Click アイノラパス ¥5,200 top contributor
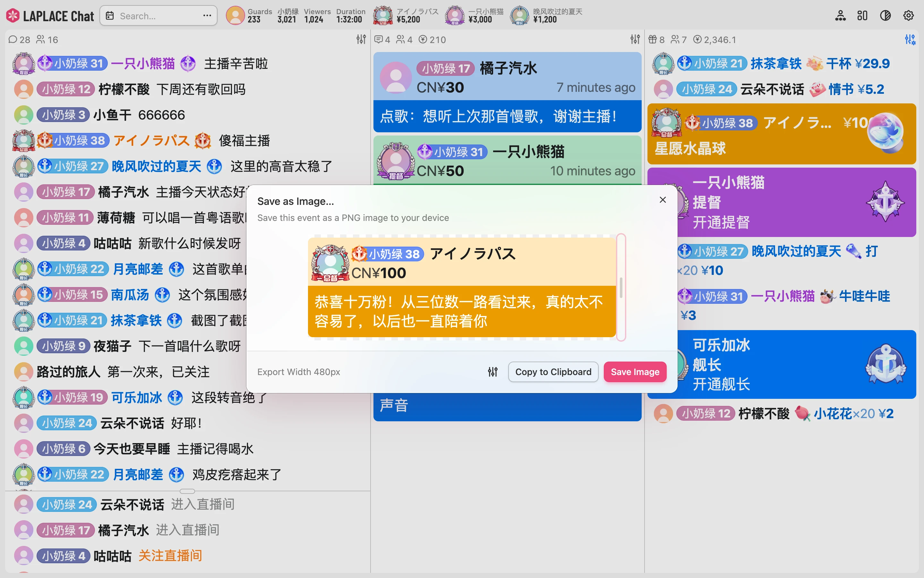Viewport: 924px width, 578px height. [406, 16]
